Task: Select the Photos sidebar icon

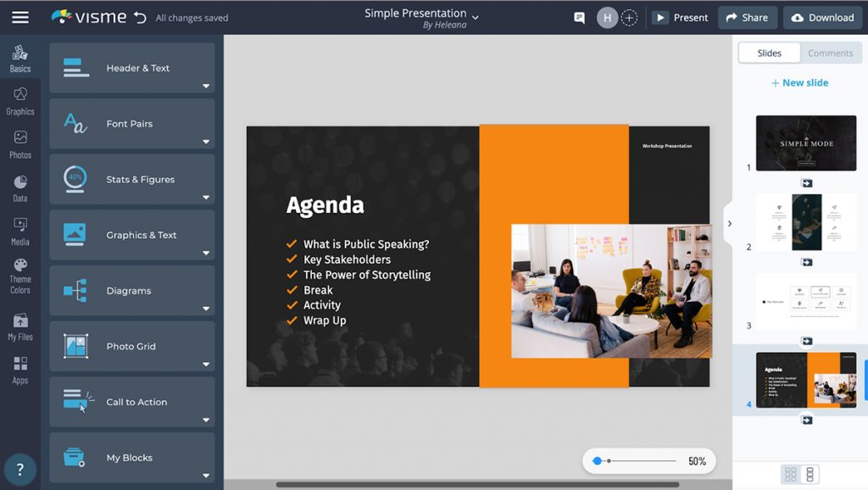Action: 19,144
